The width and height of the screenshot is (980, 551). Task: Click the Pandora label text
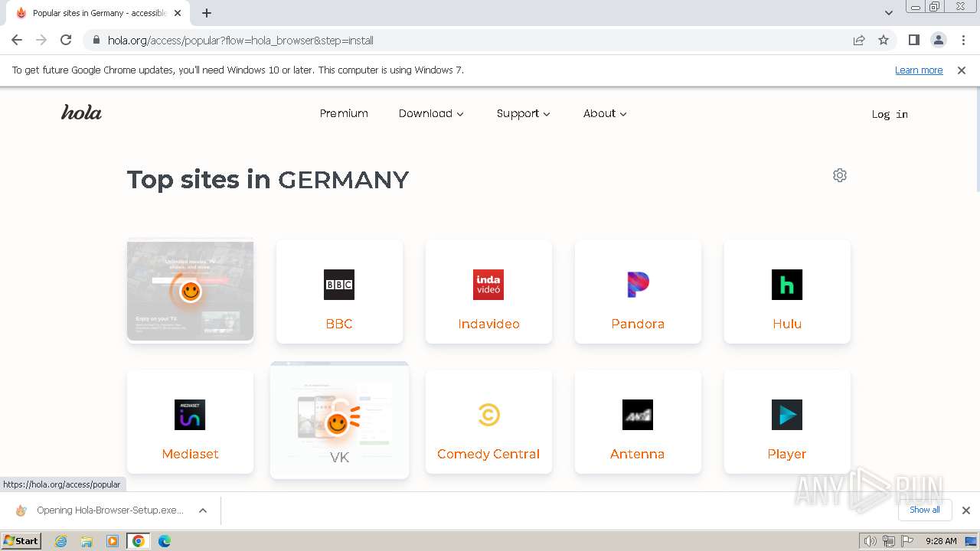(638, 324)
